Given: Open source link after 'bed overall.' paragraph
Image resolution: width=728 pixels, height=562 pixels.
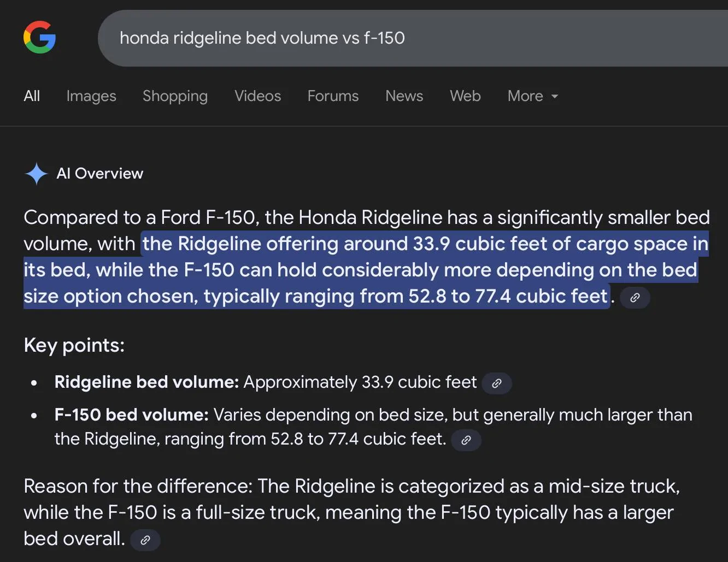Looking at the screenshot, I should (145, 540).
